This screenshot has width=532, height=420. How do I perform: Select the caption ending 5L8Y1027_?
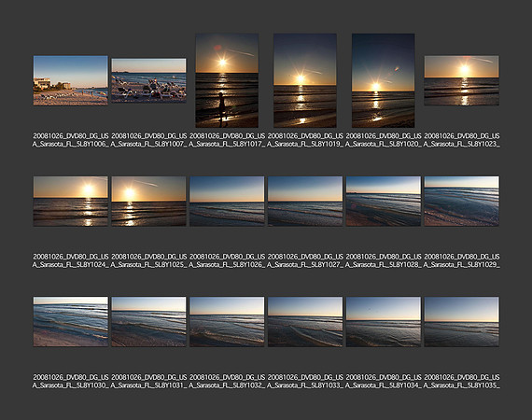click(305, 260)
